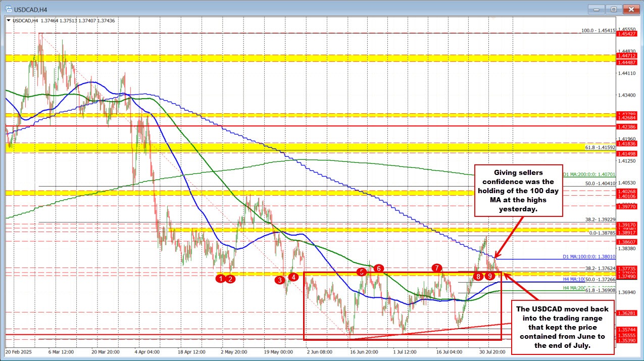Image resolution: width=644 pixels, height=361 pixels.
Task: Select the circled marker 5 on the chart
Action: 362,273
